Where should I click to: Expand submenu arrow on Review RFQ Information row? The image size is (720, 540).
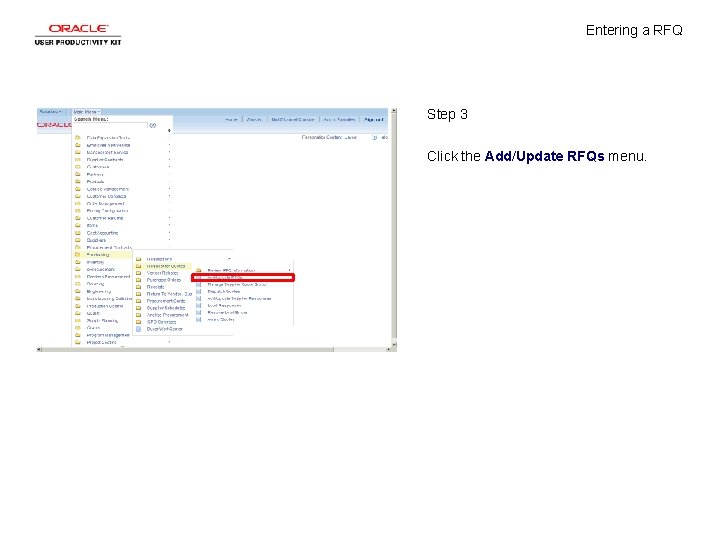pos(289,270)
